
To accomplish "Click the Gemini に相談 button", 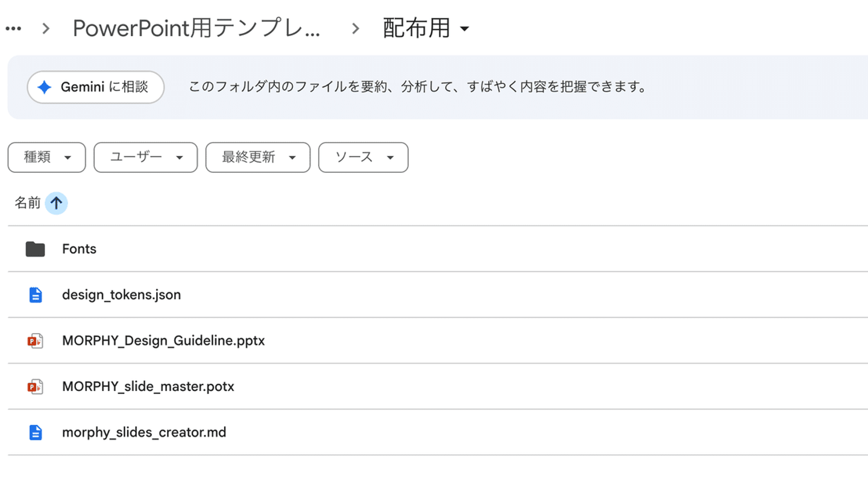I will (96, 87).
